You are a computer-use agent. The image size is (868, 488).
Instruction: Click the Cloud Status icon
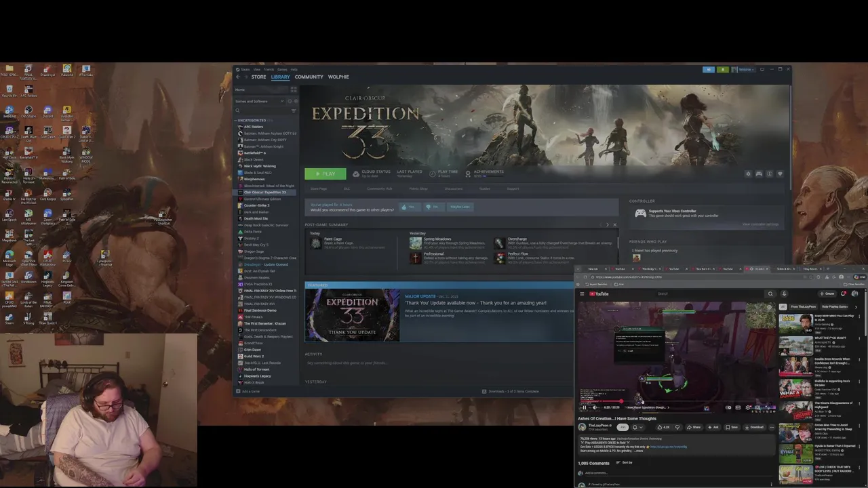[356, 174]
